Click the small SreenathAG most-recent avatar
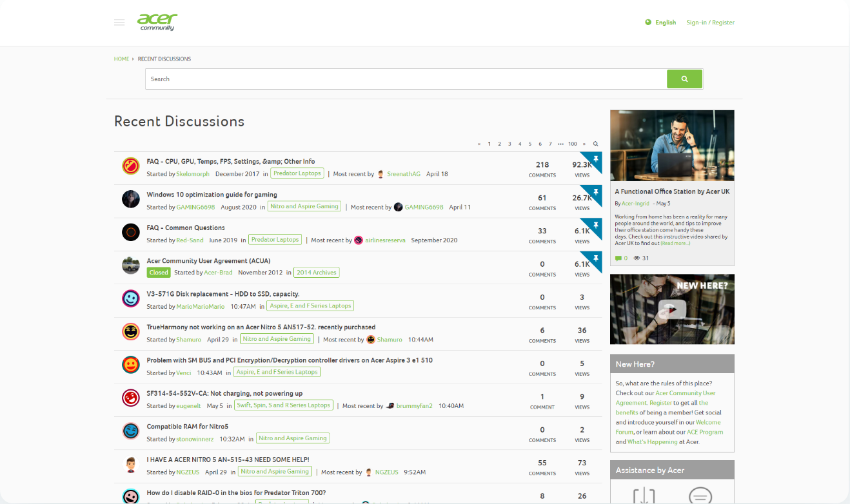 pos(381,174)
